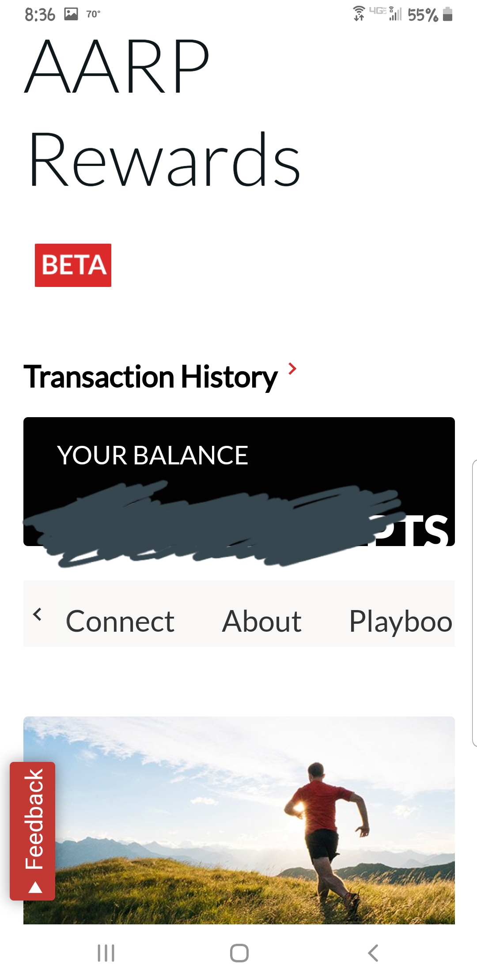Switch to the Connect tab

coord(120,621)
